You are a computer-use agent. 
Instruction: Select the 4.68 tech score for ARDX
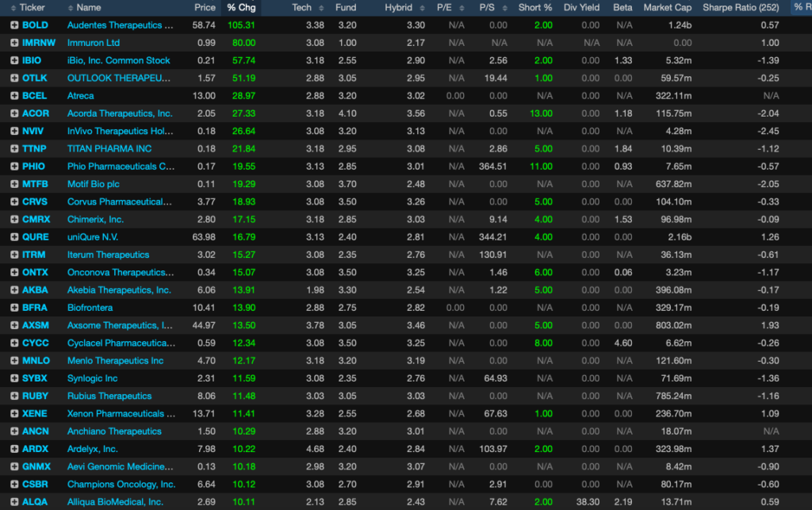tap(315, 449)
